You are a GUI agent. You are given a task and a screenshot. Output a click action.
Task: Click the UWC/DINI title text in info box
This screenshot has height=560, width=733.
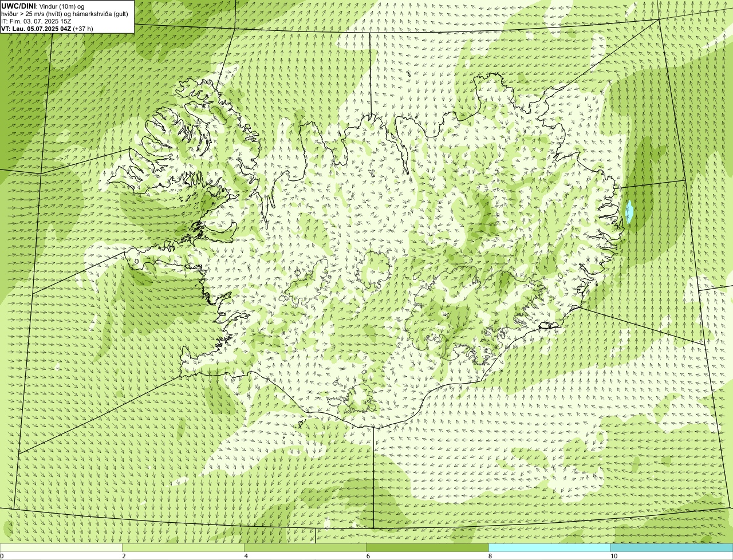(x=18, y=6)
